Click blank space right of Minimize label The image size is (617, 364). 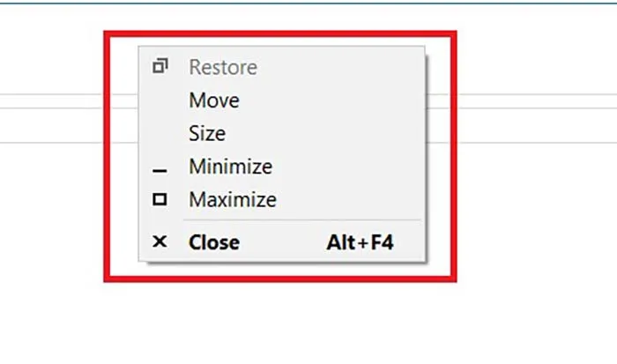tap(353, 167)
